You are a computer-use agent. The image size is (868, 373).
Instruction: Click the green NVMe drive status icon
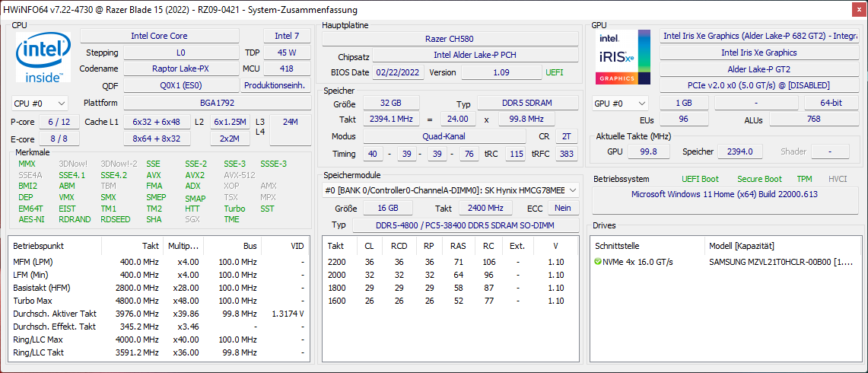pos(598,262)
